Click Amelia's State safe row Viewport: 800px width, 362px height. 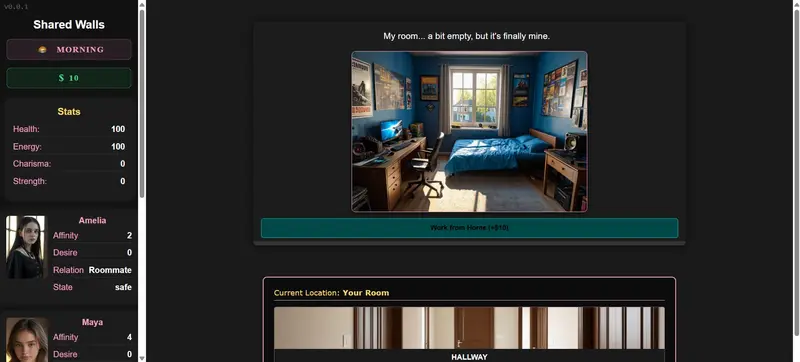tap(92, 287)
